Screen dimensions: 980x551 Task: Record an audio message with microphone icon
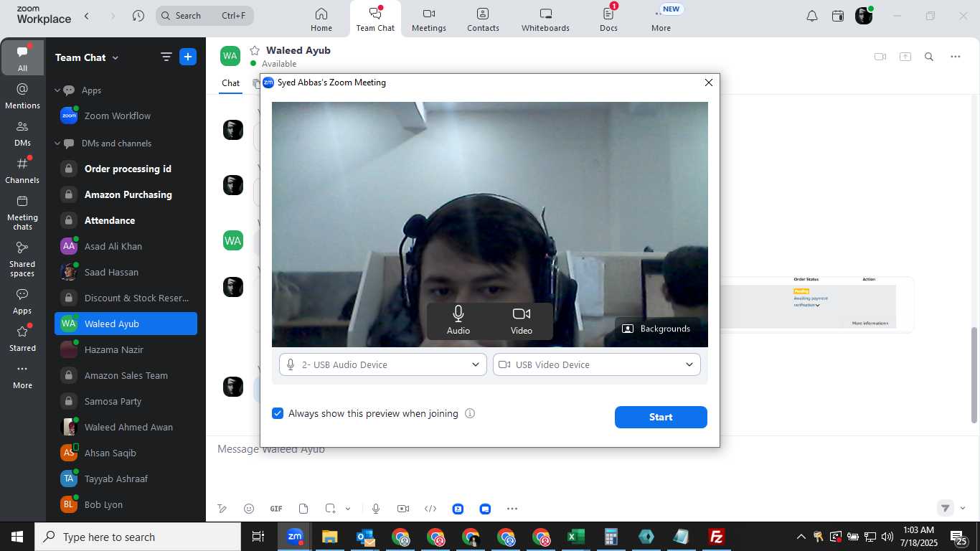pyautogui.click(x=375, y=509)
